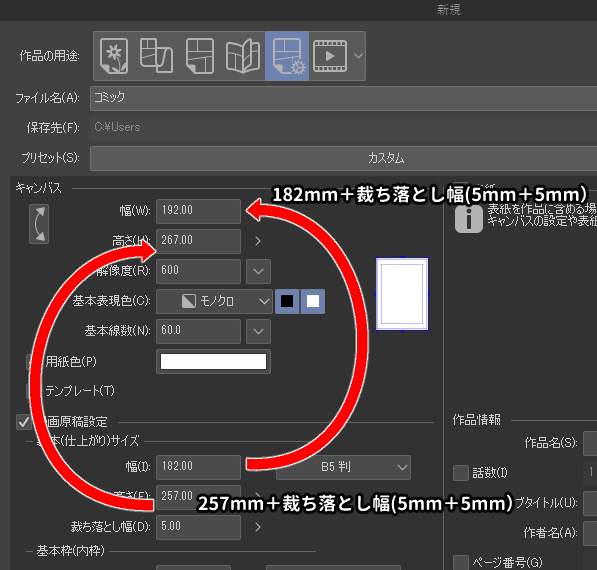The width and height of the screenshot is (597, 570).
Task: Select the Show all comic settings icon
Action: (287, 56)
